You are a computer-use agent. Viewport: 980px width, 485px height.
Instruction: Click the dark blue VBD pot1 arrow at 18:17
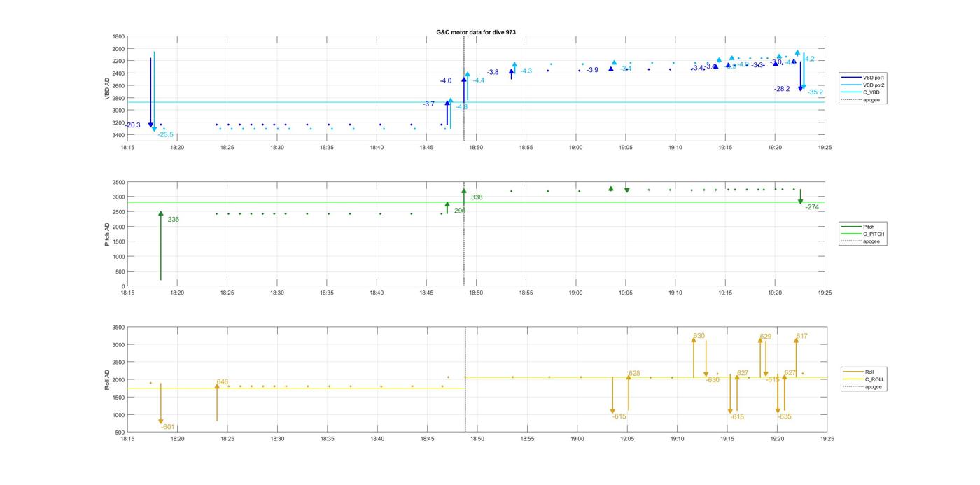(150, 92)
